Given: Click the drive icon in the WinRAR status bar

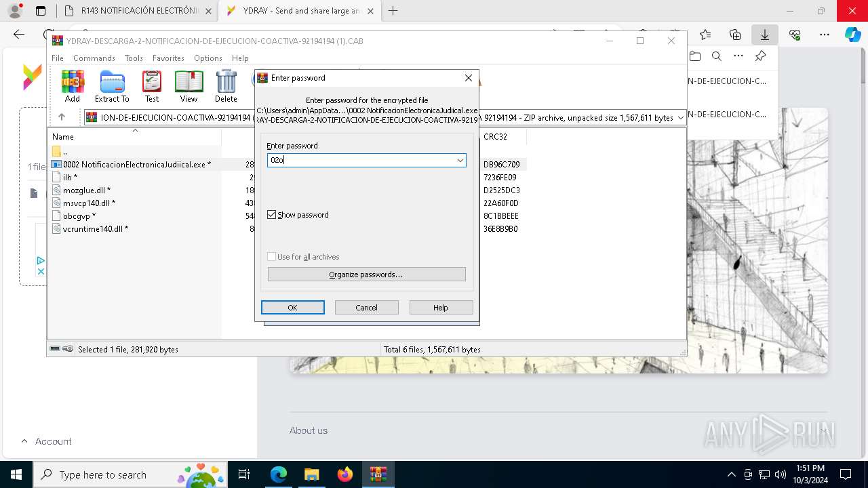Looking at the screenshot, I should [x=55, y=349].
